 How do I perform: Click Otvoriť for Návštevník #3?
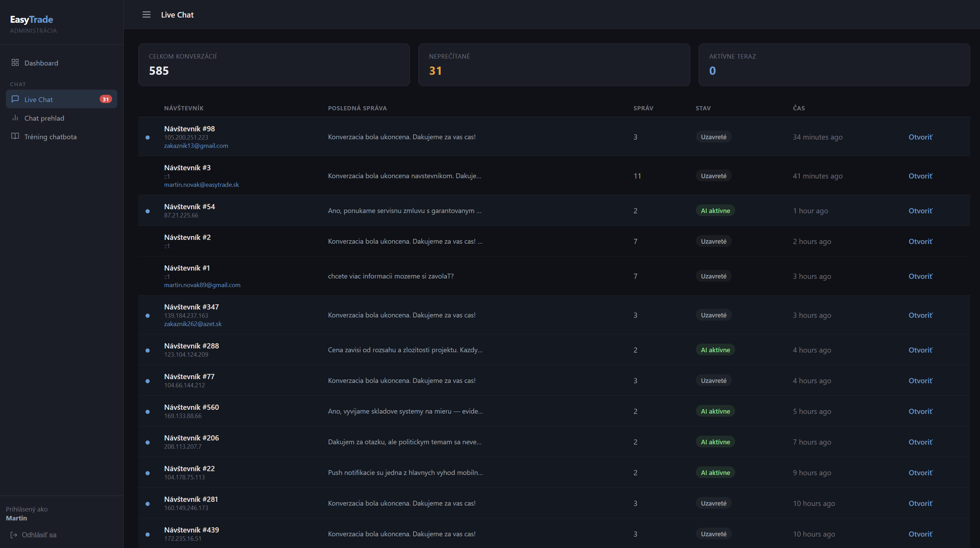point(920,176)
